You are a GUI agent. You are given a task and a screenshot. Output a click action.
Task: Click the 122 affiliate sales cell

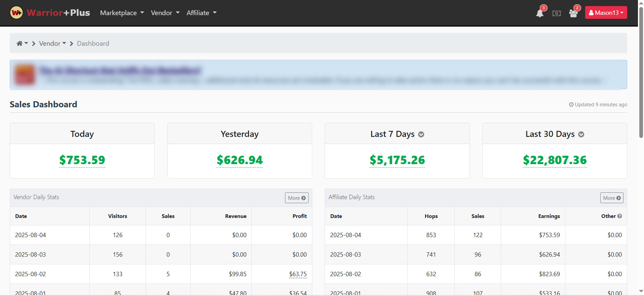(x=478, y=235)
